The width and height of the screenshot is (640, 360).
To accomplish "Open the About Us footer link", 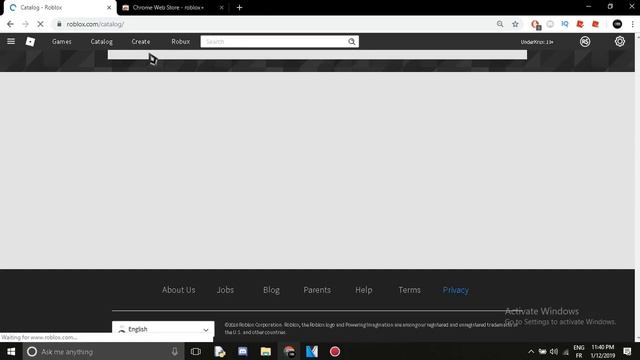I will point(178,290).
